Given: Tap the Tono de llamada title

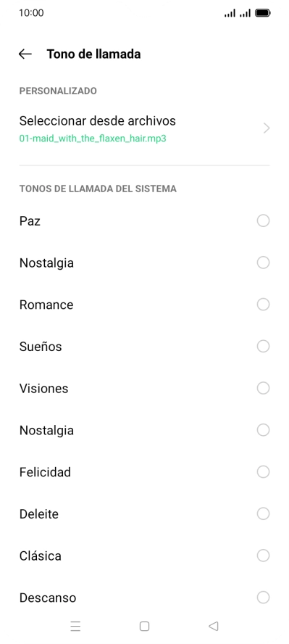Looking at the screenshot, I should [93, 54].
